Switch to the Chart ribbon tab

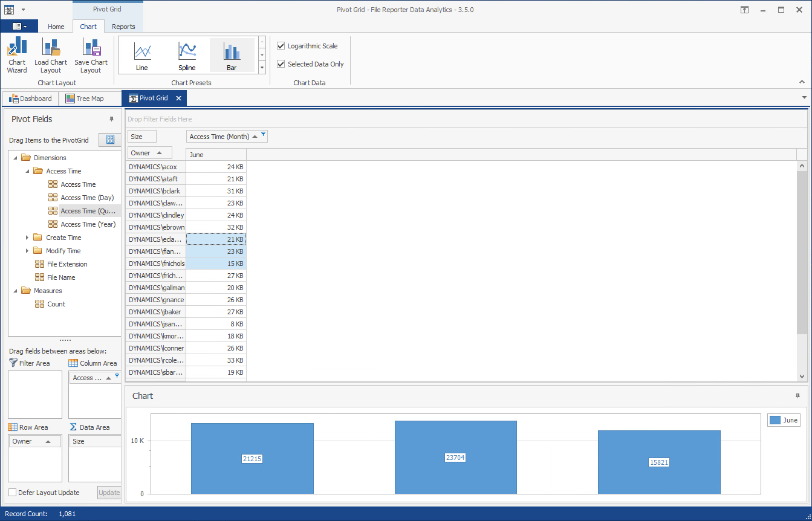(88, 27)
